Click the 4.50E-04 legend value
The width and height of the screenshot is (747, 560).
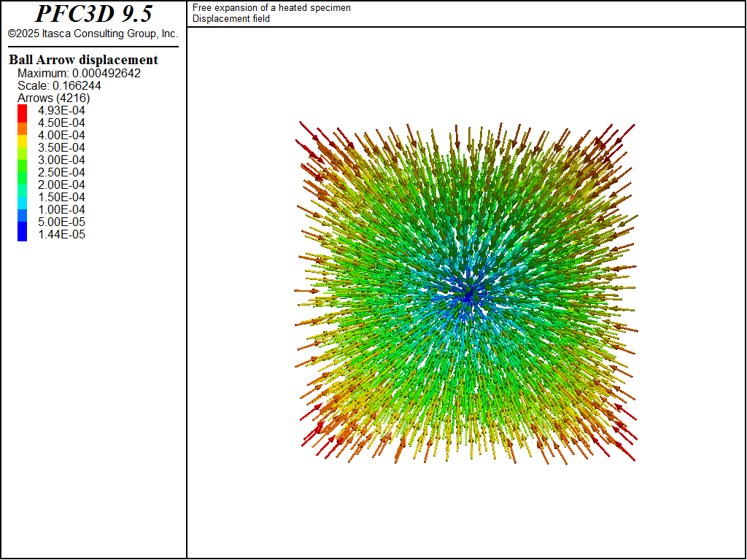pyautogui.click(x=61, y=122)
